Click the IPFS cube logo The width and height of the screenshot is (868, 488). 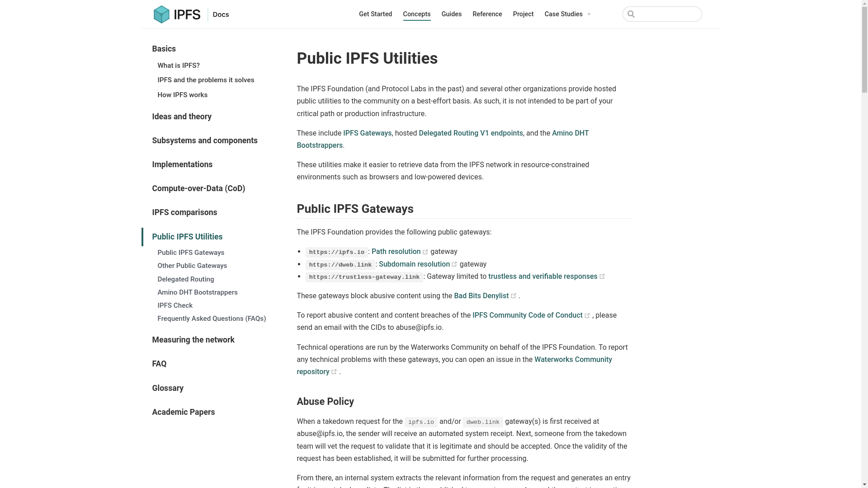pyautogui.click(x=161, y=14)
